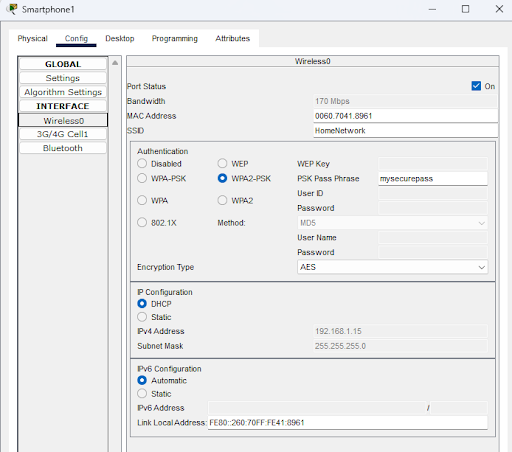The width and height of the screenshot is (512, 452).
Task: Maximize the Smartphone1 window
Action: [x=465, y=9]
